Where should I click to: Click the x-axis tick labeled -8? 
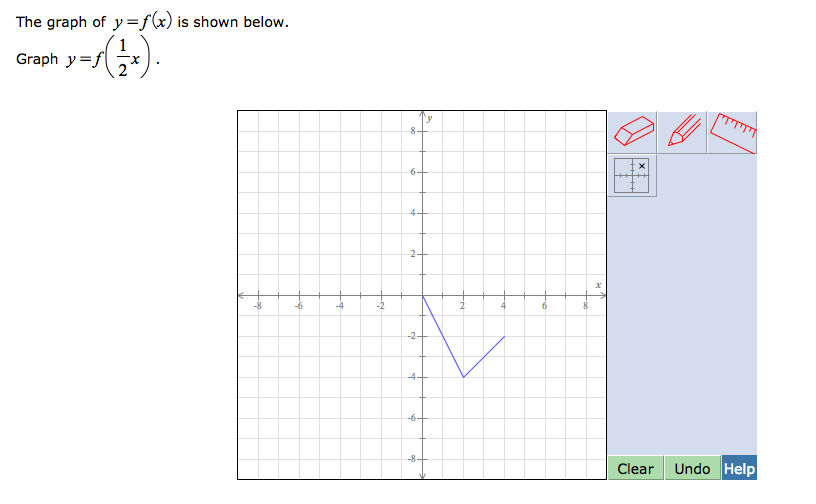[x=258, y=295]
